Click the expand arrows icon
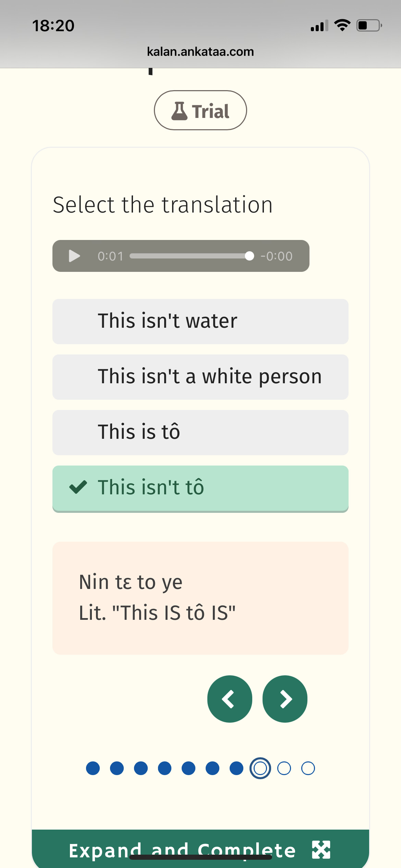401x868 pixels. pos(321,850)
